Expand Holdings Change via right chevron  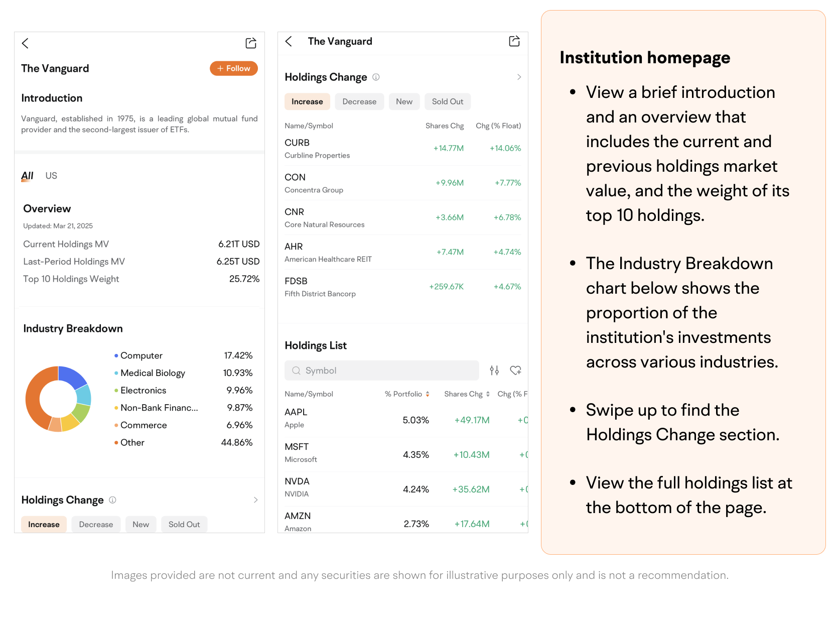(519, 77)
